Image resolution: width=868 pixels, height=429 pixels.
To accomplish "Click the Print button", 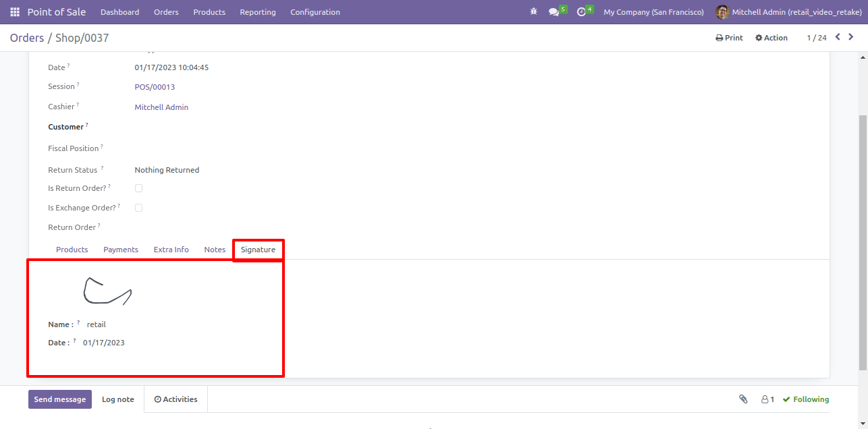I will coord(729,38).
